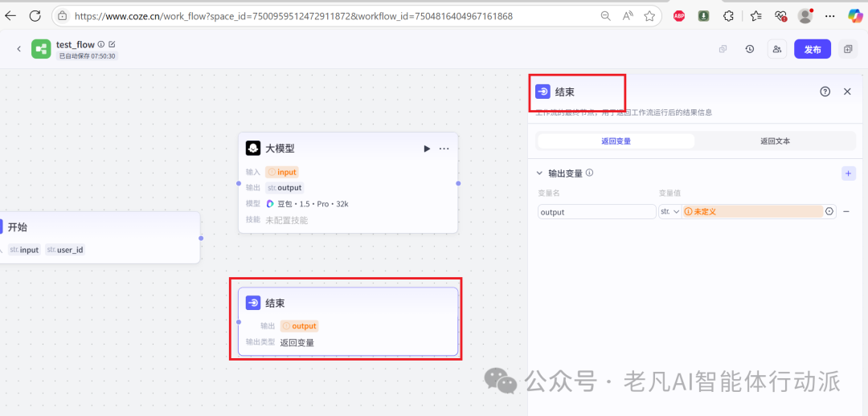Open the browser extensions puzzle icon
The width and height of the screenshot is (868, 416).
coord(728,16)
